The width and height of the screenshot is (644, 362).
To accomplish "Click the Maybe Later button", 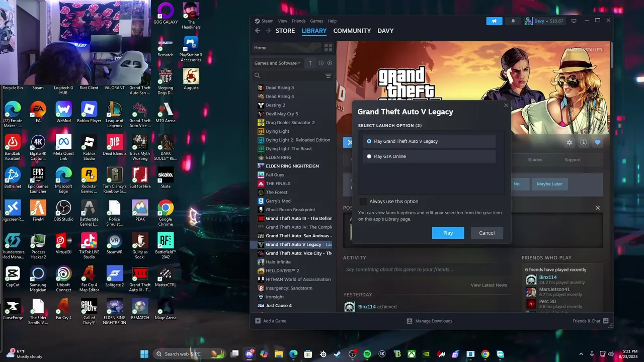I will 549,184.
